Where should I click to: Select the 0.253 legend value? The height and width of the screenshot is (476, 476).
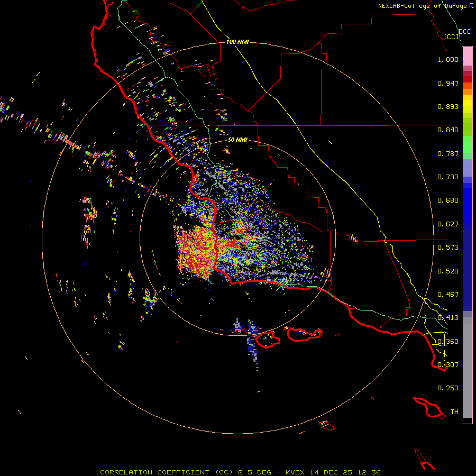(x=448, y=388)
